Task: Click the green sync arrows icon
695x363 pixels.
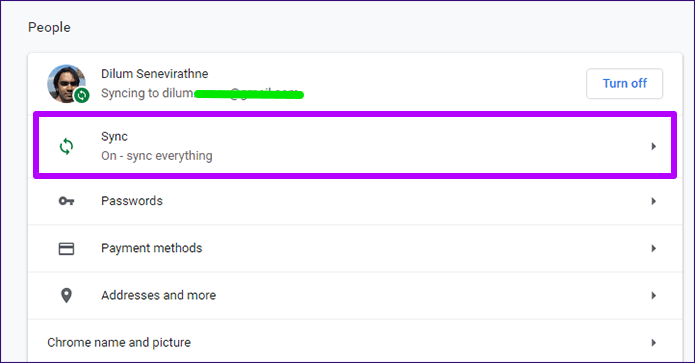Action: coord(66,146)
